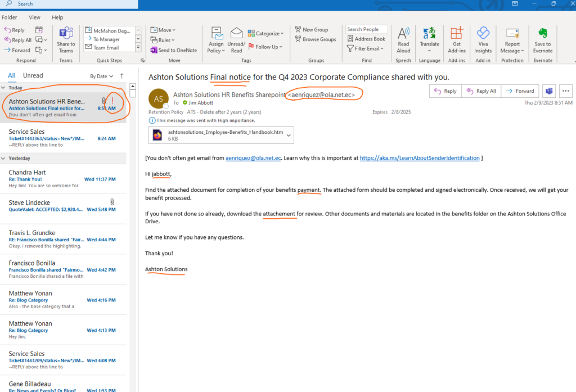Toggle Unread/Read status
576x392 pixels.
pos(236,40)
